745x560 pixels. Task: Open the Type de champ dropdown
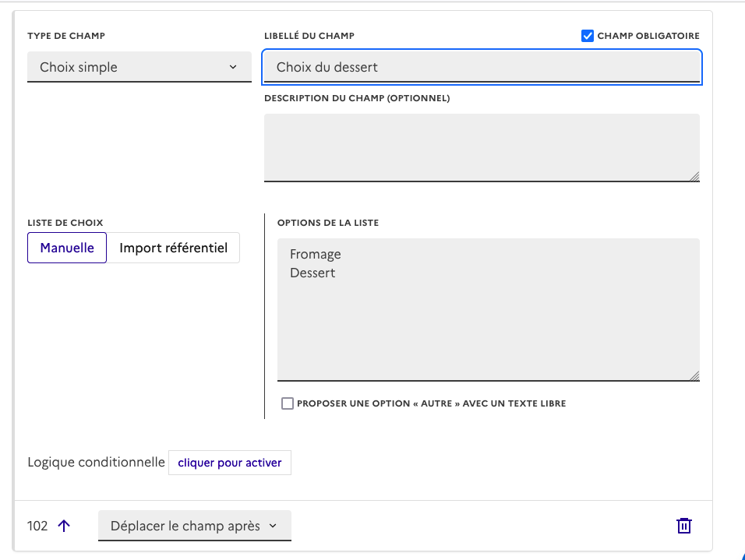[x=139, y=67]
